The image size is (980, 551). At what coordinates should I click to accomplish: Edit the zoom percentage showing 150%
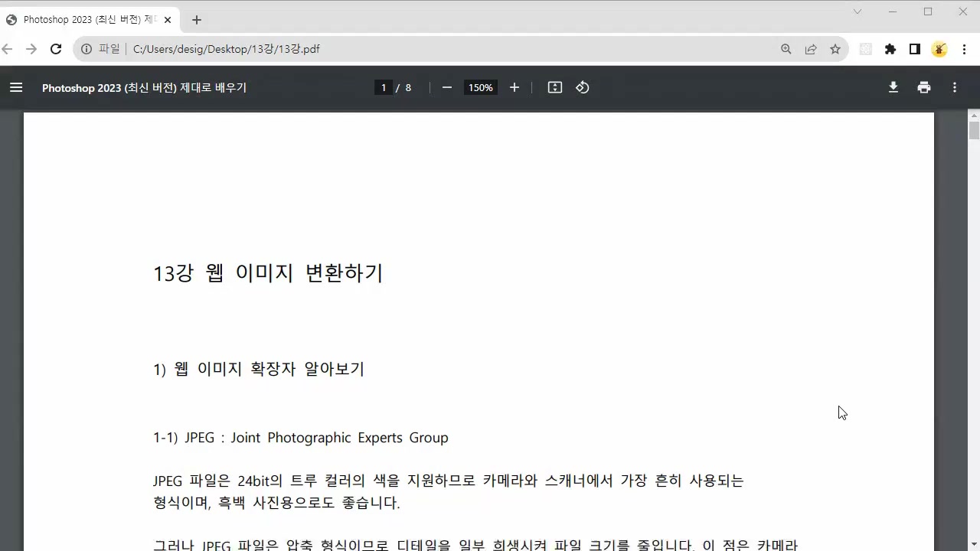(x=480, y=87)
